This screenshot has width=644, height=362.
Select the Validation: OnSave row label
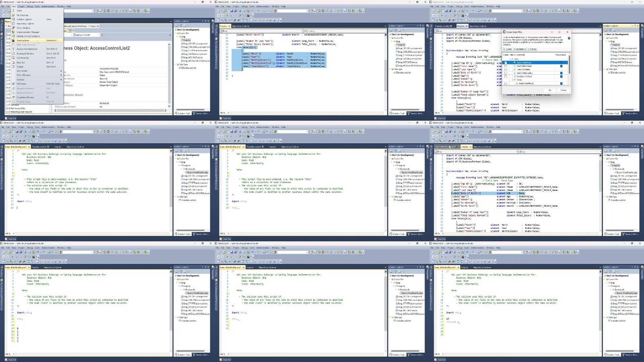click(524, 77)
